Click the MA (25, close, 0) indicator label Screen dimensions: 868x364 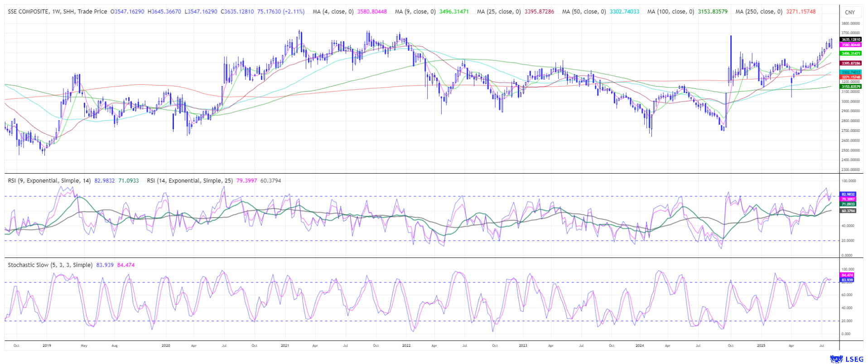499,11
